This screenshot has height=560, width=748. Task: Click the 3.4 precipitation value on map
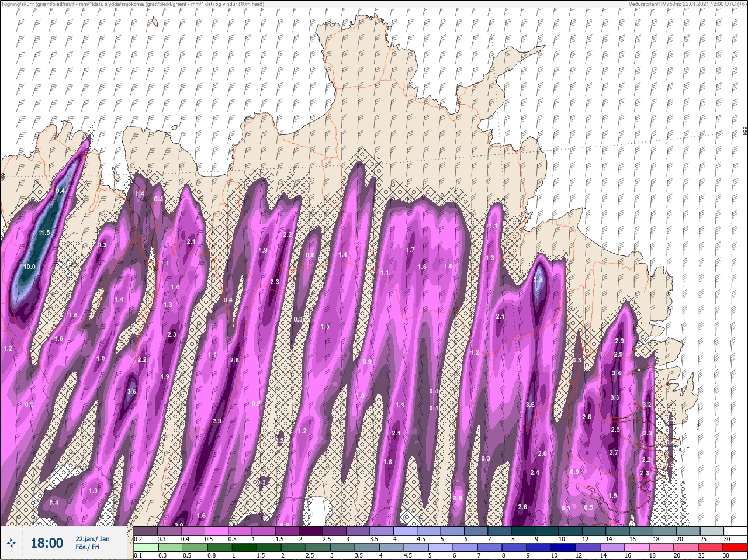pos(617,374)
